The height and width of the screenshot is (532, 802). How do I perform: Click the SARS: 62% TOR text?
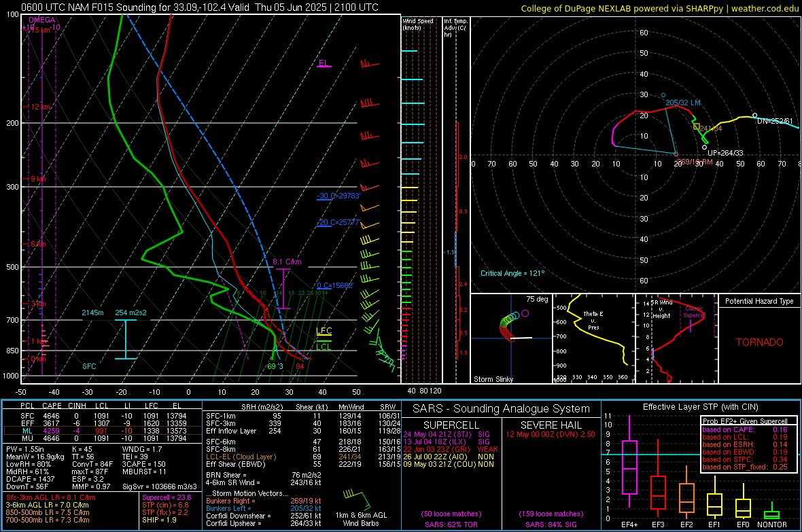click(x=451, y=525)
